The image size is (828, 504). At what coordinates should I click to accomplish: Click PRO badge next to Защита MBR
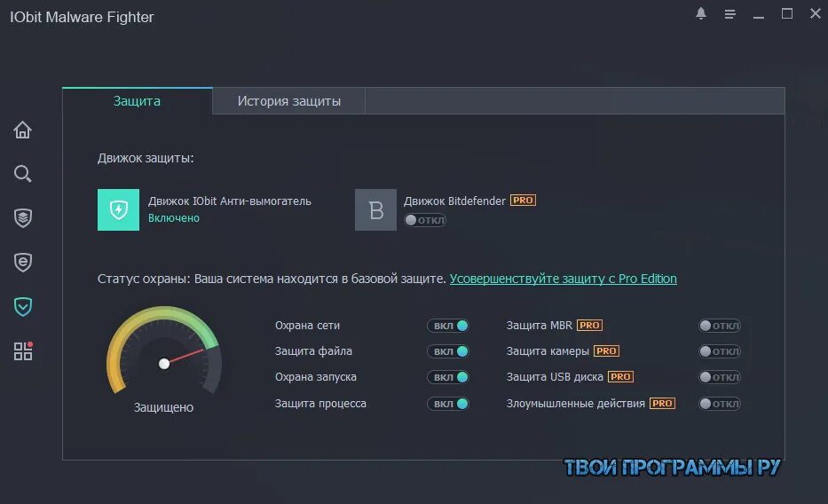click(x=589, y=325)
